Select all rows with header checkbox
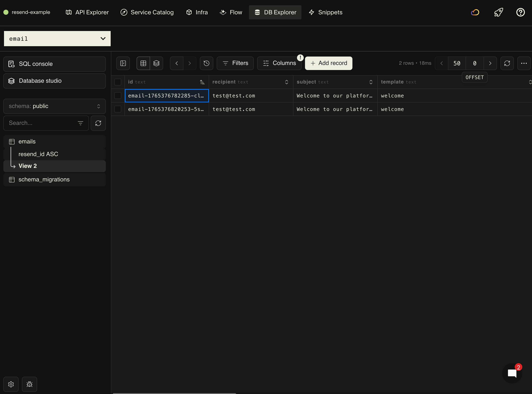Image resolution: width=532 pixels, height=394 pixels. click(x=118, y=82)
